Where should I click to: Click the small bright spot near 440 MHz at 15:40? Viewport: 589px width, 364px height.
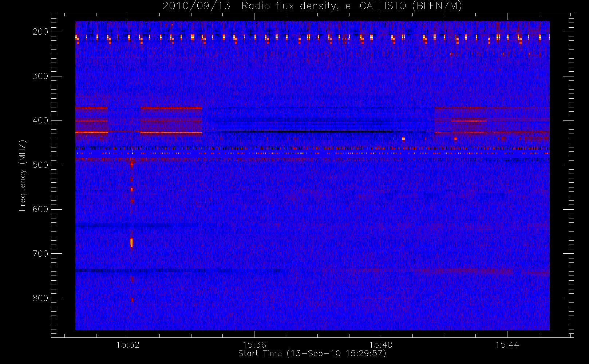click(403, 139)
